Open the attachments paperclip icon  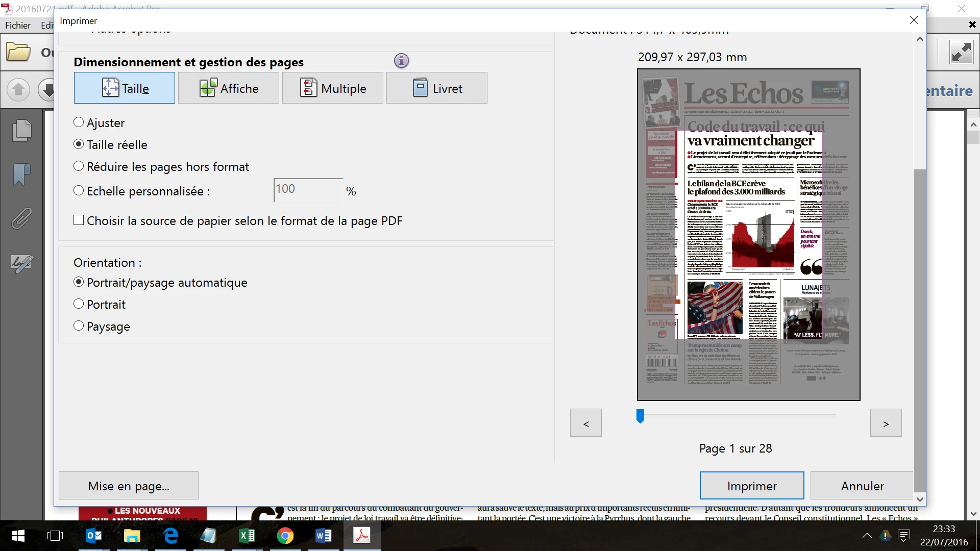coord(21,218)
